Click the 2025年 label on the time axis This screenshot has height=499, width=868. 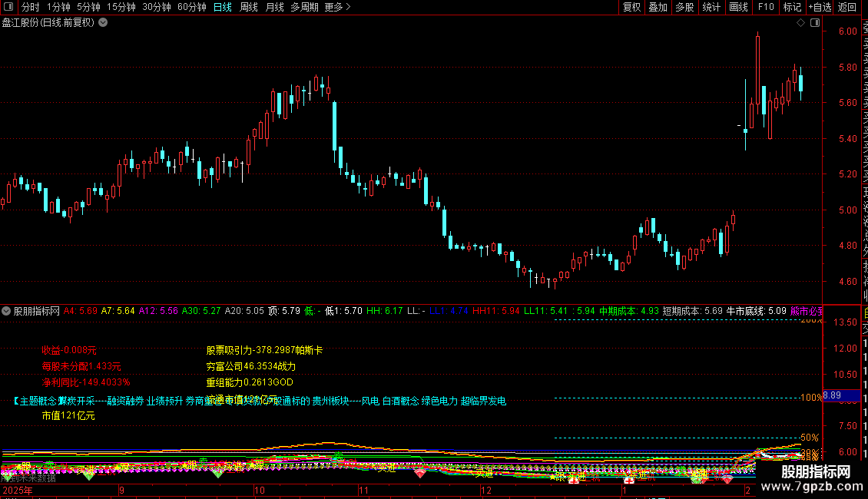(x=17, y=490)
